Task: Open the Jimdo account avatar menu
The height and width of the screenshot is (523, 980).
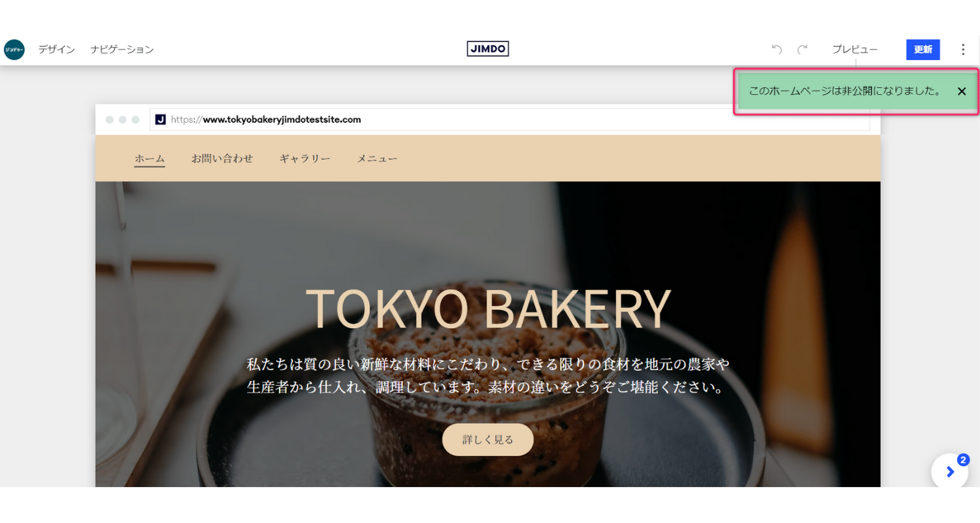Action: click(x=14, y=50)
